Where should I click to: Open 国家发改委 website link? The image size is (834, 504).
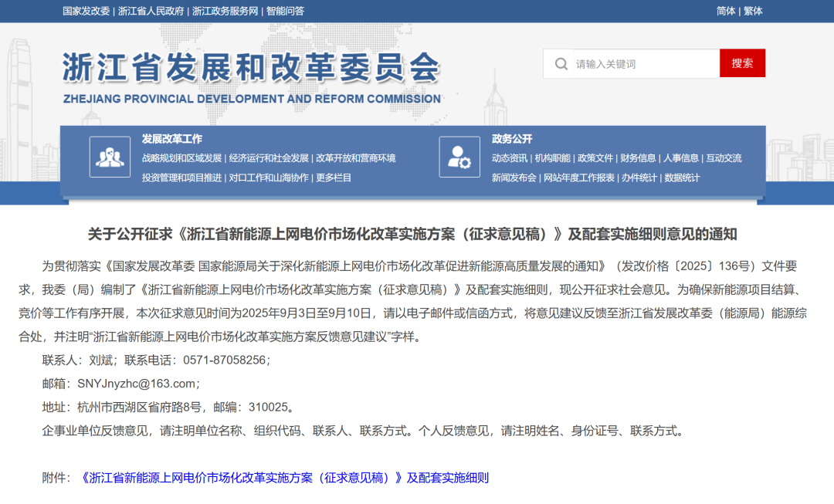point(85,12)
